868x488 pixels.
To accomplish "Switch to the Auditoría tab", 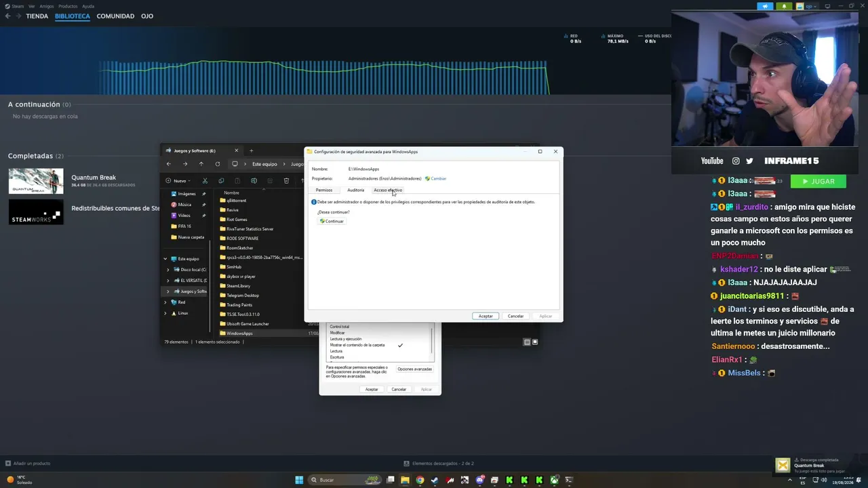I will pyautogui.click(x=356, y=190).
